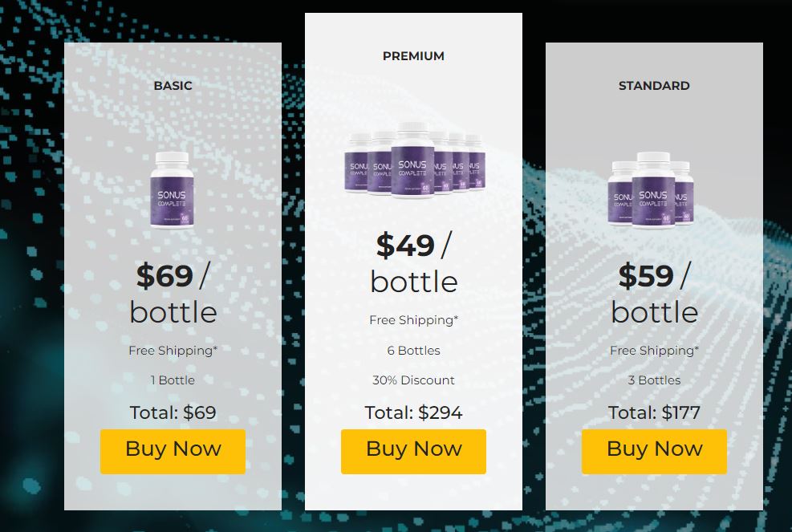Click Buy Now under the Premium plan
Screen dimensions: 792x532
414,451
